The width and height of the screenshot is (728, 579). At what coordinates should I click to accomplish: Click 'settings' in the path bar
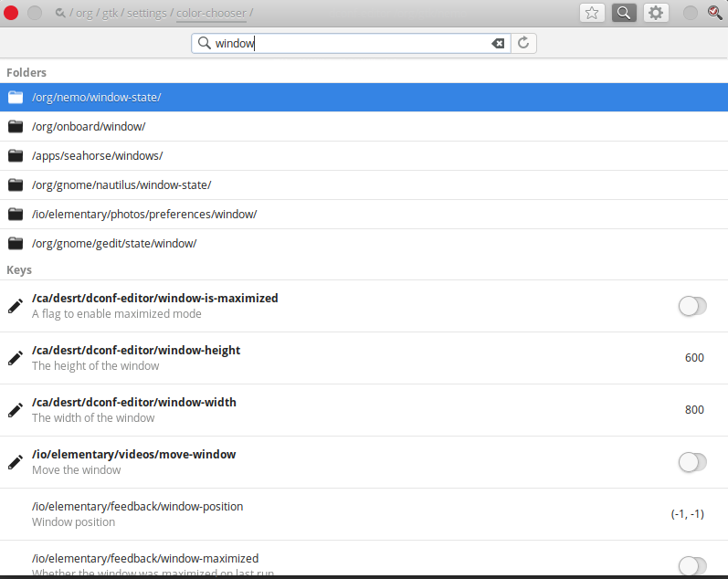pyautogui.click(x=147, y=14)
